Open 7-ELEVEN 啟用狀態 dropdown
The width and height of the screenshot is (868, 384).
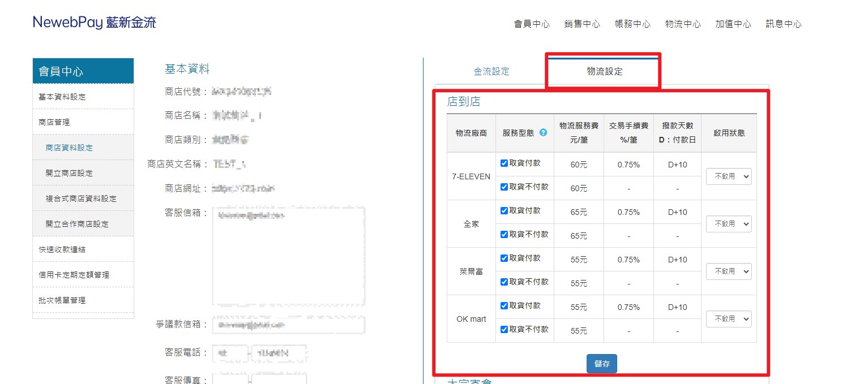pyautogui.click(x=729, y=176)
